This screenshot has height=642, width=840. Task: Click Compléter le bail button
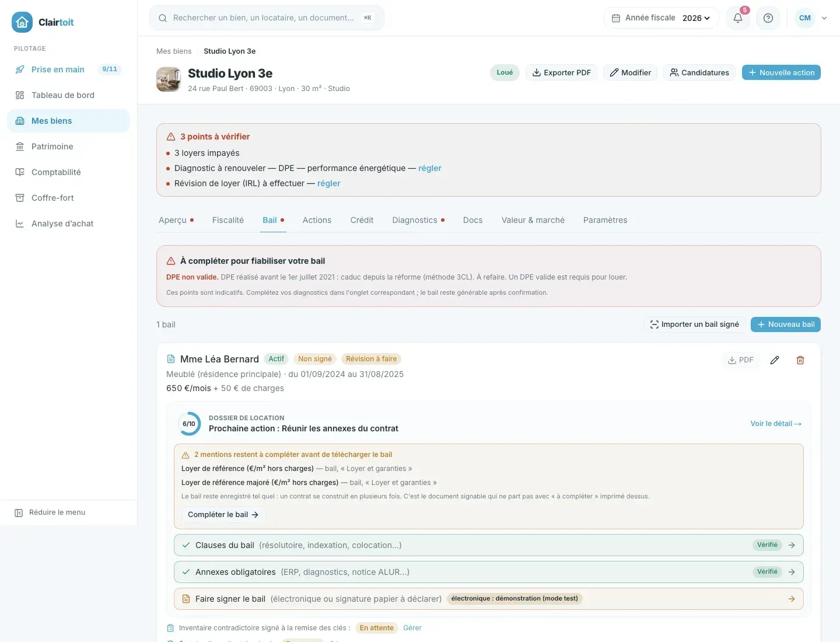[223, 515]
